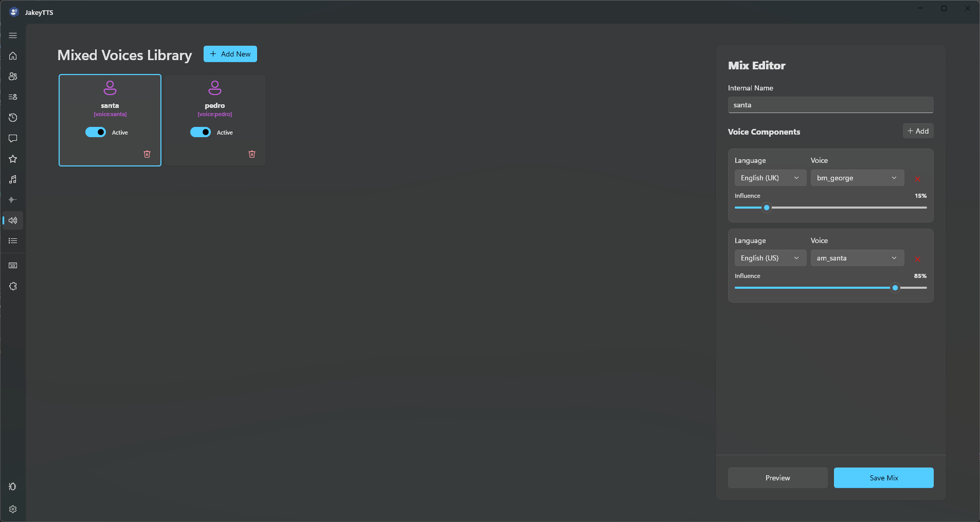This screenshot has height=522, width=980.
Task: Click the Add New button
Action: 230,54
